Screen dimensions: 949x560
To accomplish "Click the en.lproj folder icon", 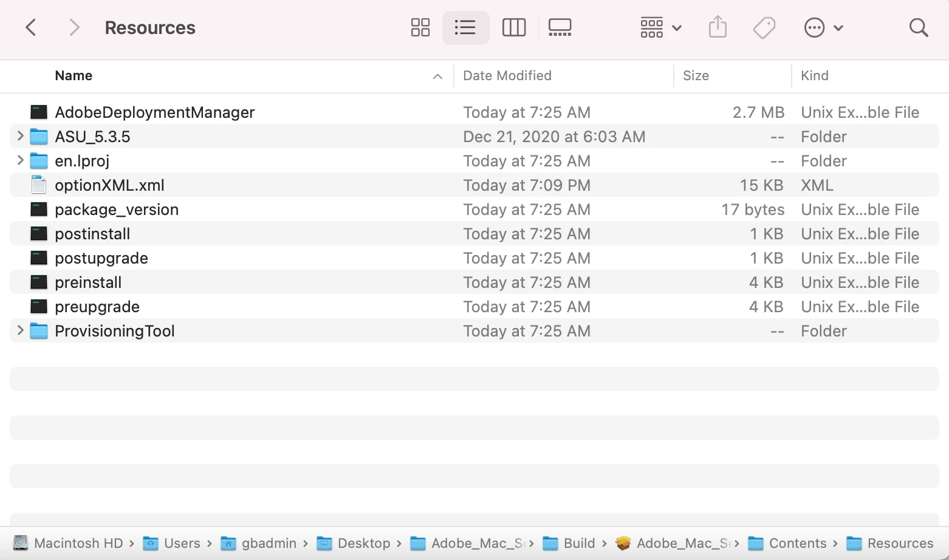I will 39,160.
